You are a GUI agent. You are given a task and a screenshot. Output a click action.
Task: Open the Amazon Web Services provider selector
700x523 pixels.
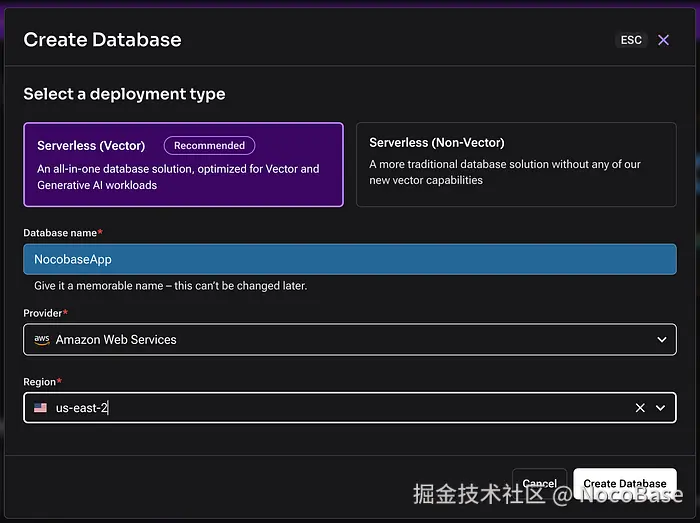tap(340, 339)
